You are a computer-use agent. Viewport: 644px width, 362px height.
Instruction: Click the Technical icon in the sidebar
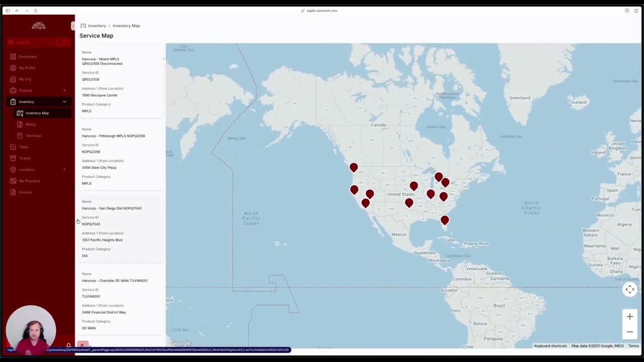[x=20, y=136]
